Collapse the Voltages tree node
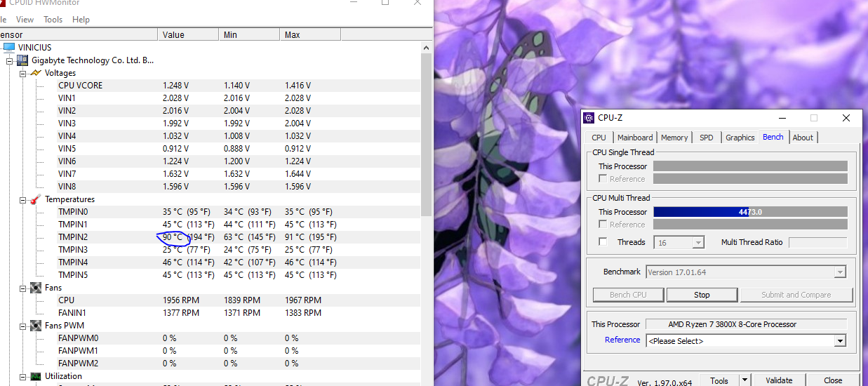 22,73
